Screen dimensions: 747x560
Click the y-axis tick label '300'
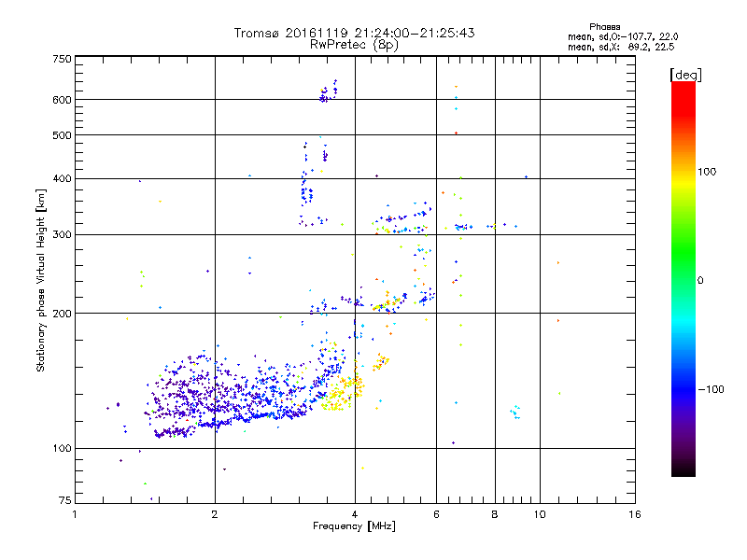62,235
